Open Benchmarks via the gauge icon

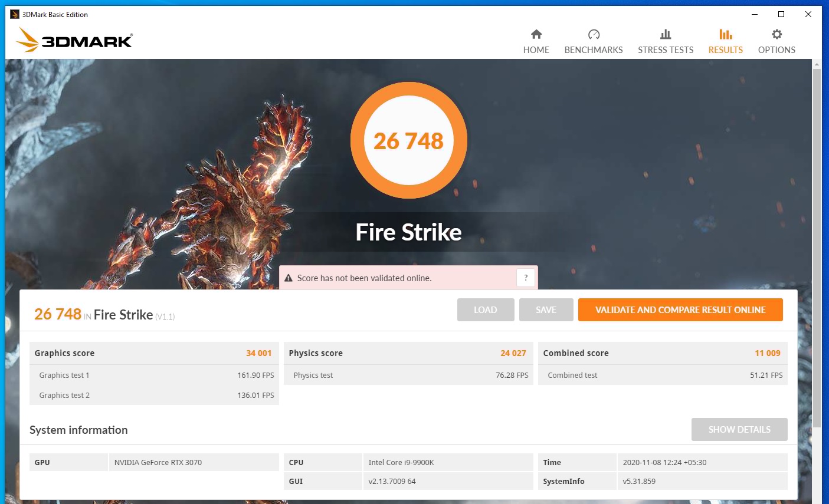point(594,34)
